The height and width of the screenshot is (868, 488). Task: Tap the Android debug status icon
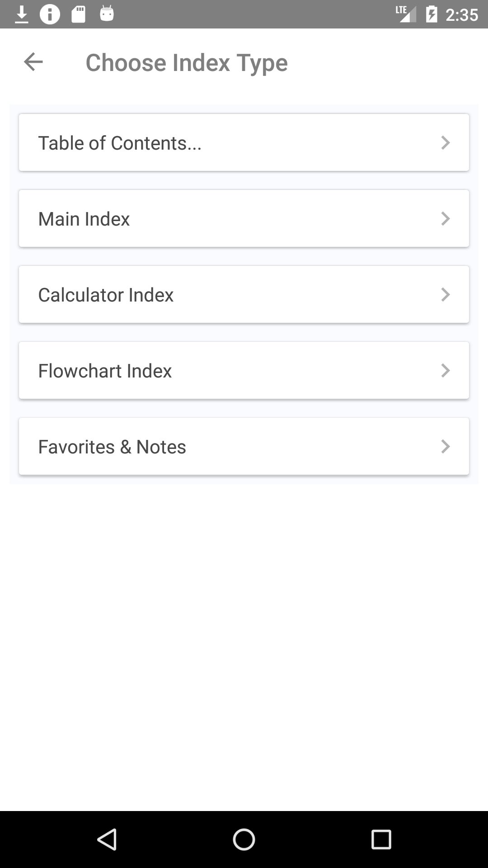(107, 14)
